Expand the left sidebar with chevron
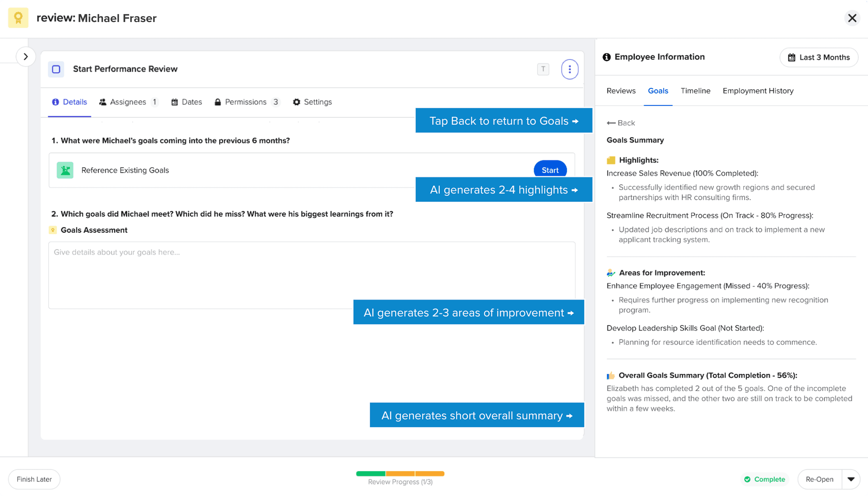This screenshot has width=868, height=496. pos(26,56)
